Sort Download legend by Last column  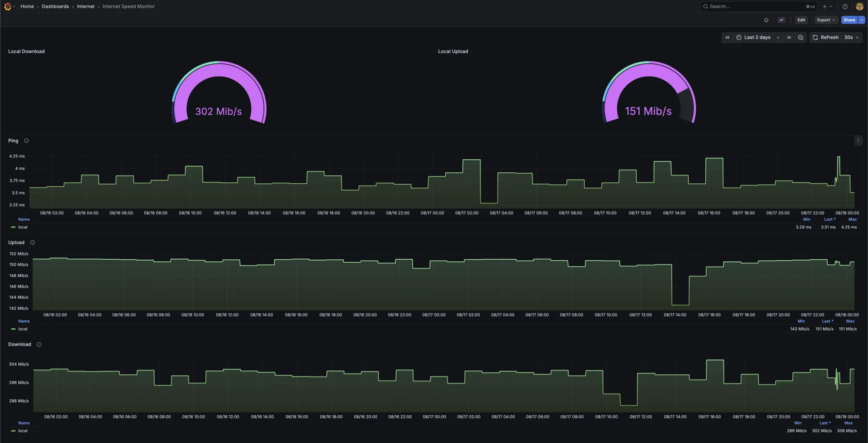click(x=825, y=423)
